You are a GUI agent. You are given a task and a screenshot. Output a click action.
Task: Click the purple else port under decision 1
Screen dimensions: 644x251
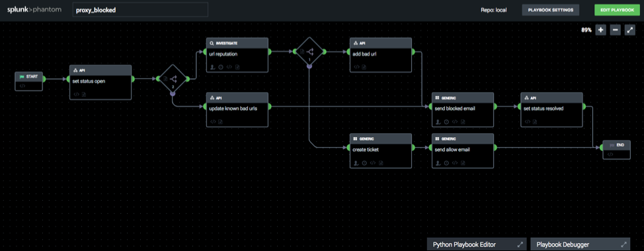click(309, 66)
